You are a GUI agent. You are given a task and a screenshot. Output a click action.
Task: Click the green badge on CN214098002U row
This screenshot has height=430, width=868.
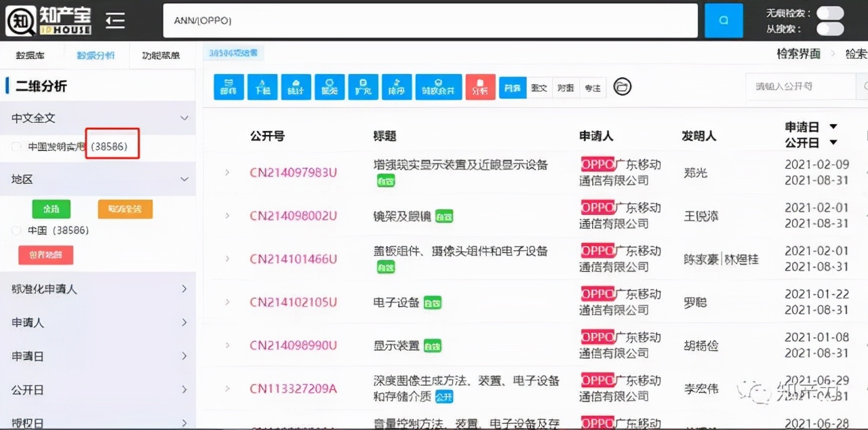coord(444,216)
